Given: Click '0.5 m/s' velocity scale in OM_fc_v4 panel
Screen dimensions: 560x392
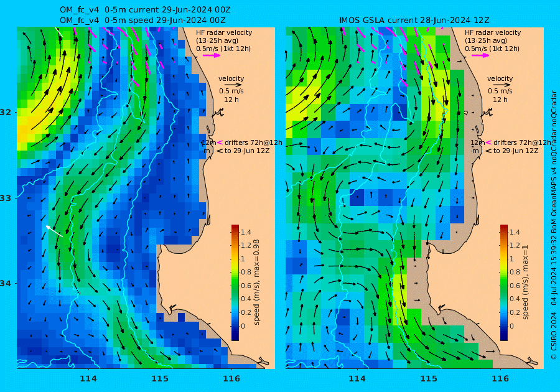Looking at the screenshot, I should point(231,91).
